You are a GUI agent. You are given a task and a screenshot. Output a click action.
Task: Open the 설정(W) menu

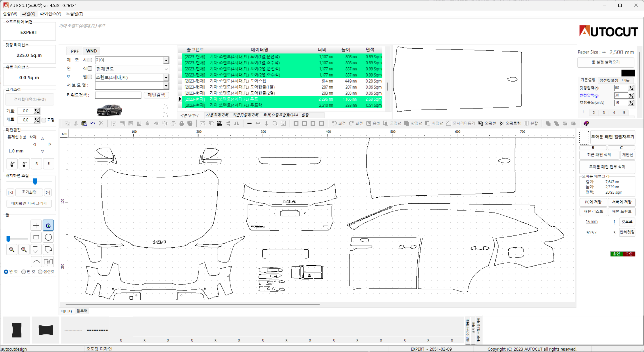point(10,14)
